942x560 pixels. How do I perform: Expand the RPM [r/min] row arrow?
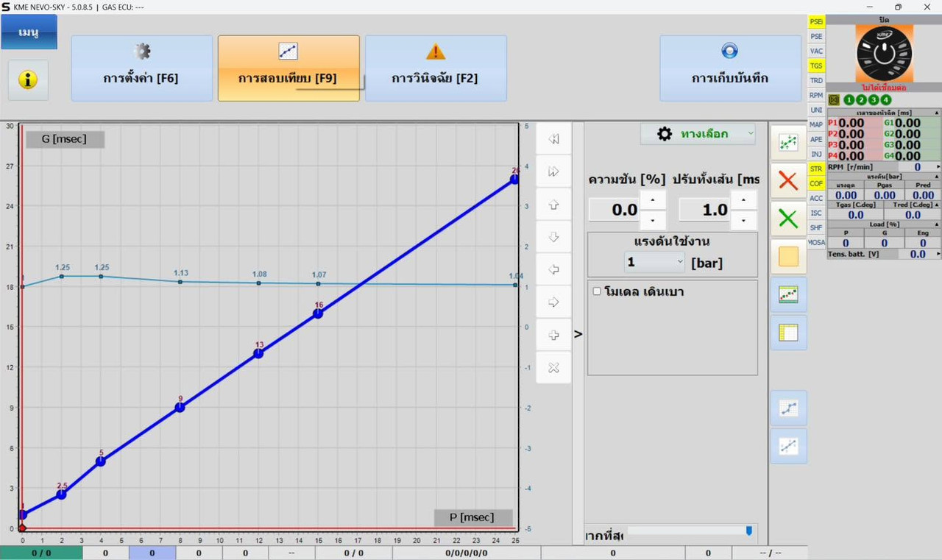coord(938,167)
